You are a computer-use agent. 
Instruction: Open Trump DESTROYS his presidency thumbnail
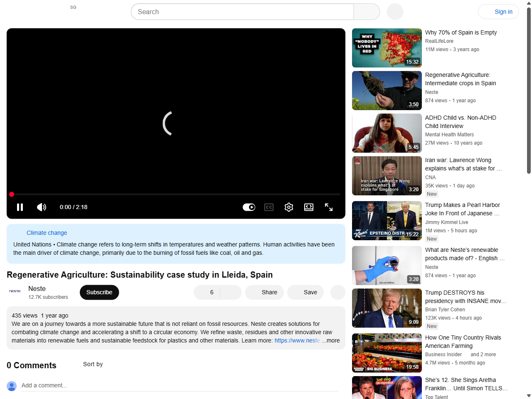(x=387, y=308)
